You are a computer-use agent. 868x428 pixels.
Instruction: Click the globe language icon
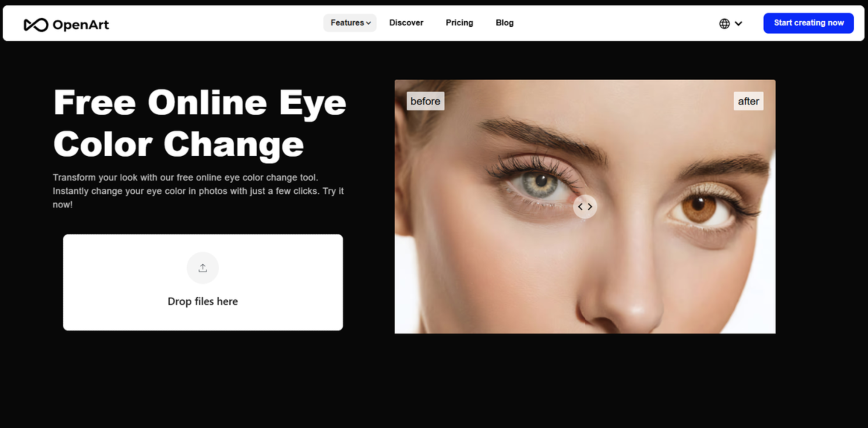(724, 24)
